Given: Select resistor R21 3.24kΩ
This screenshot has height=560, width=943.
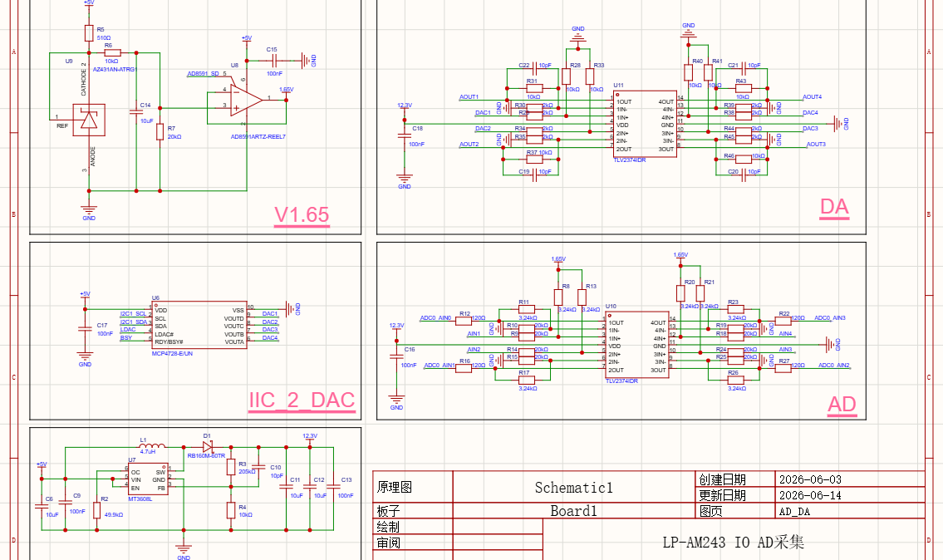Looking at the screenshot, I should pyautogui.click(x=700, y=293).
